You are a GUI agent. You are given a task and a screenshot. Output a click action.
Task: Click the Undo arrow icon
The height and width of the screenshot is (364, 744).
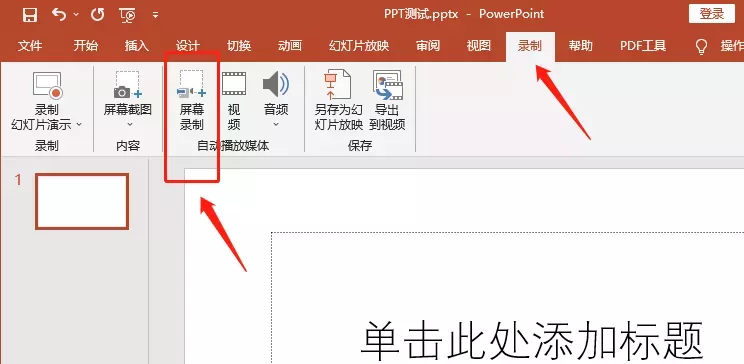59,15
